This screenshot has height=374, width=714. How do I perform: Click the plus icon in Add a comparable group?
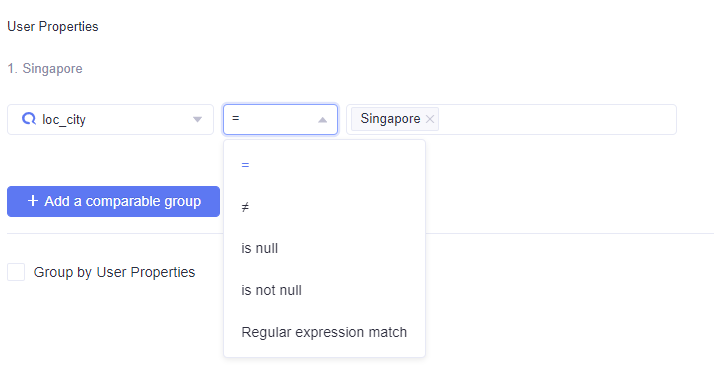(x=33, y=201)
